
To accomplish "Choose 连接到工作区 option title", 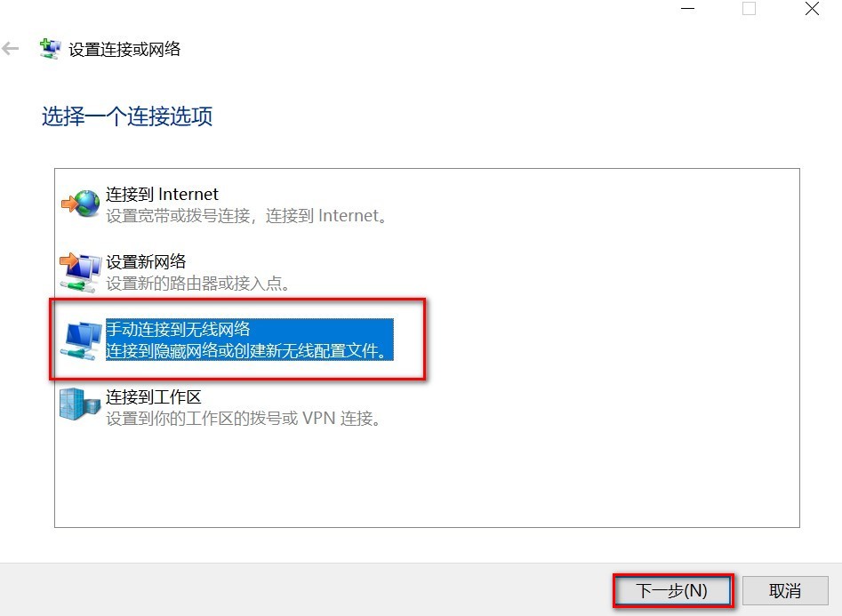I will click(154, 396).
